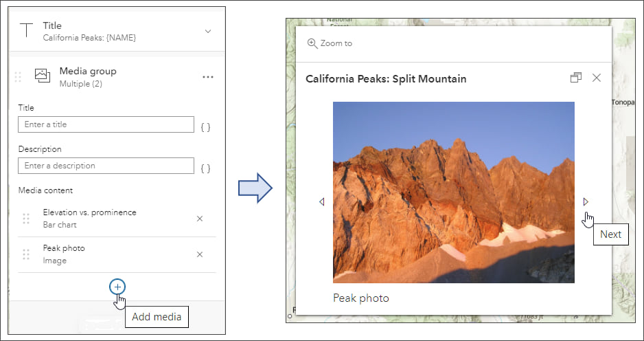Go to previous media item arrow

click(321, 202)
